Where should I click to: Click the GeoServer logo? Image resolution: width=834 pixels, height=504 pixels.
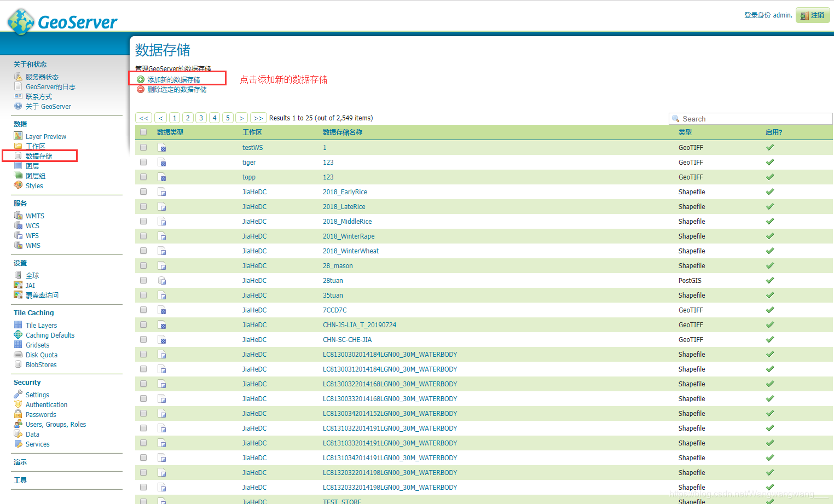click(x=62, y=21)
